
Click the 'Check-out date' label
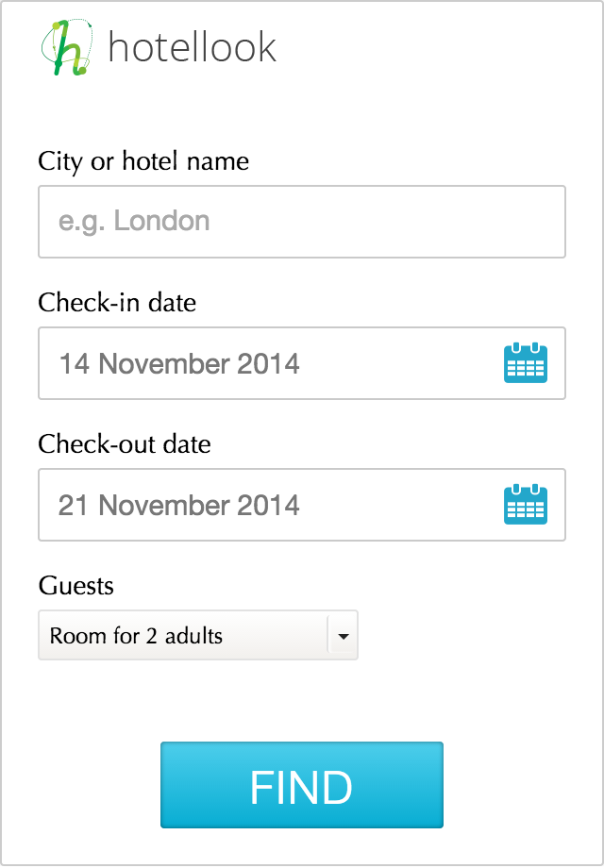tap(125, 444)
